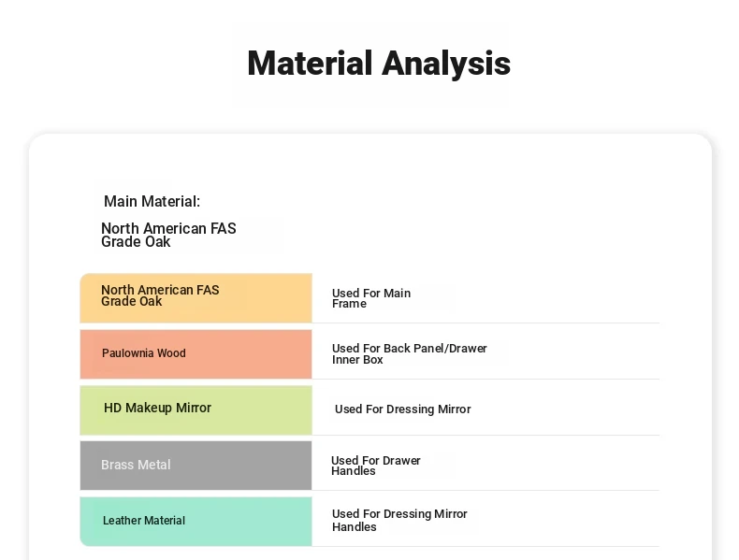739x560 pixels.
Task: Click the Used For Dressing Mirror text
Action: pos(402,409)
